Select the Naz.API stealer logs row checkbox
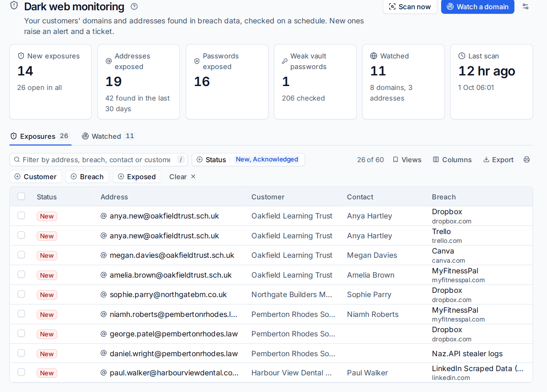 [x=21, y=353]
